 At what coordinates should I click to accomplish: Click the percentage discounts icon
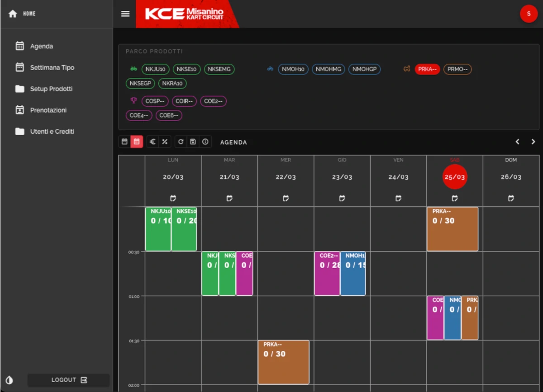(x=165, y=142)
